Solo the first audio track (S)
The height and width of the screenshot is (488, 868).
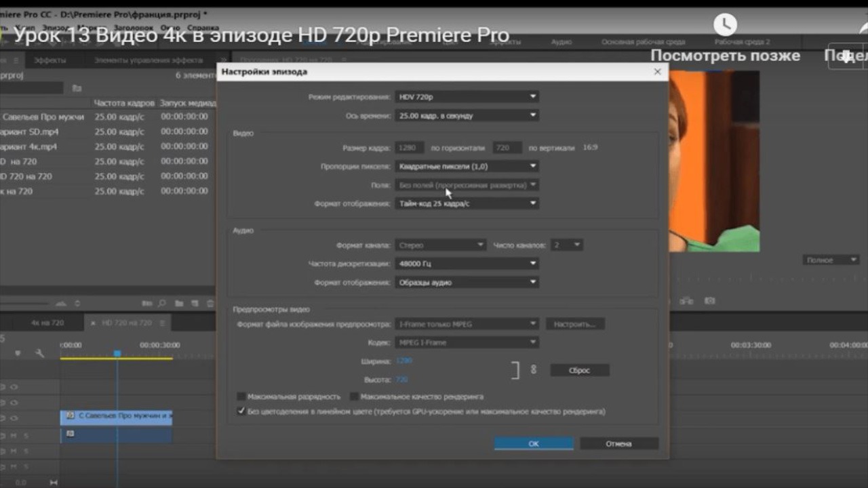pyautogui.click(x=26, y=435)
